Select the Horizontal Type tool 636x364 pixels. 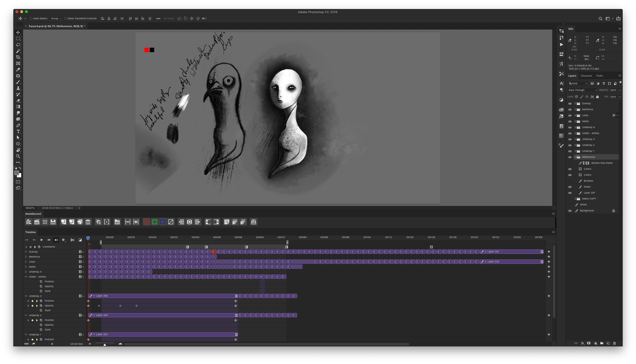[x=18, y=131]
